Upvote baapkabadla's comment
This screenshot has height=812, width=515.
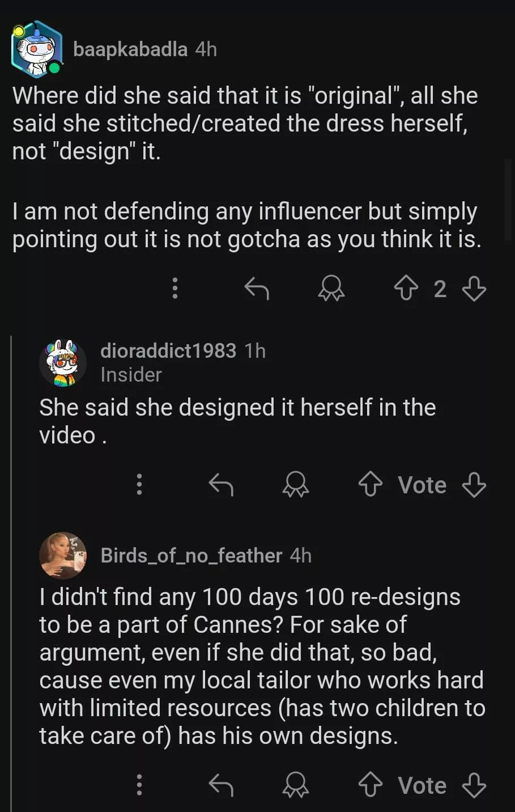tap(406, 289)
